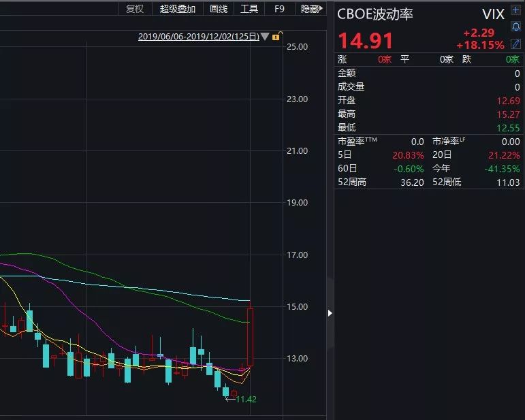Click the latest tall red candlestick

(250, 337)
